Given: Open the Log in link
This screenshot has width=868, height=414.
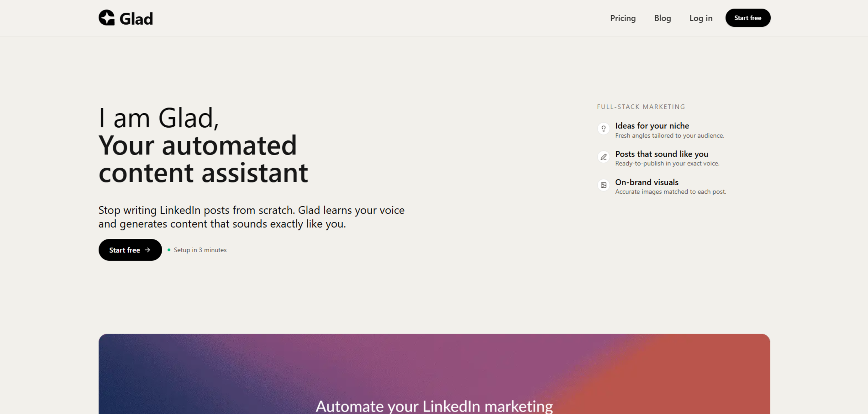Looking at the screenshot, I should click(701, 18).
